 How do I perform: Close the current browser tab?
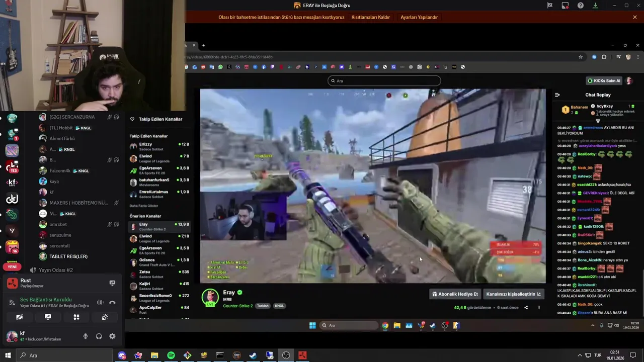click(194, 45)
